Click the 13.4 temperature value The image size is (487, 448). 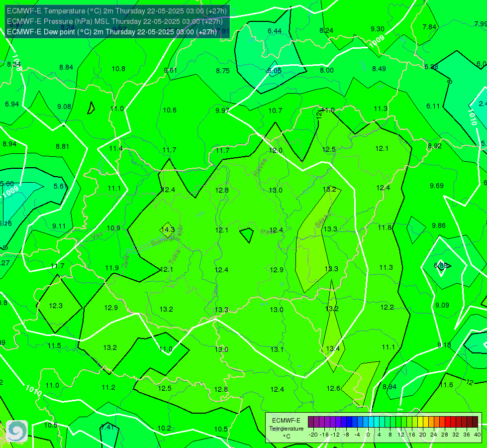[333, 348]
